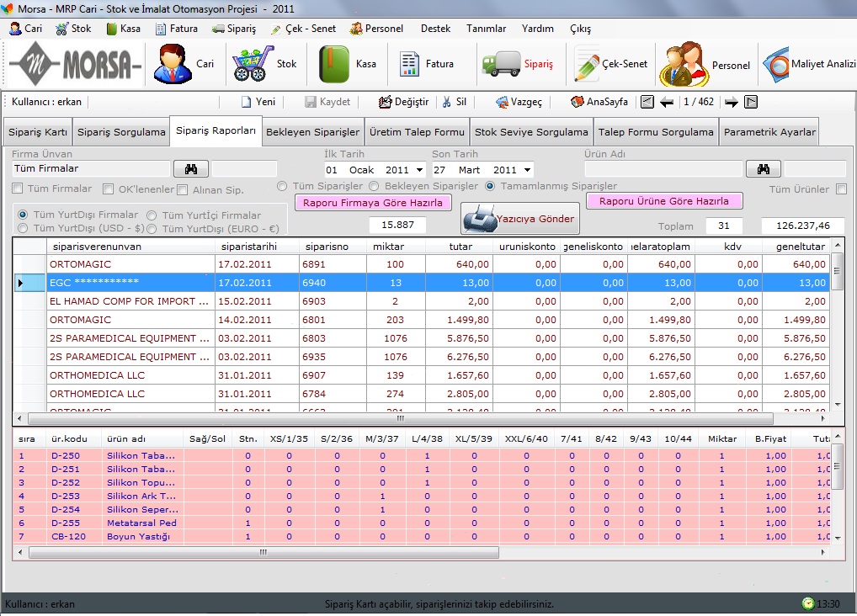The height and width of the screenshot is (616, 857).
Task: Click Raporu Firmaya Göre Hazırla button
Action: (373, 203)
